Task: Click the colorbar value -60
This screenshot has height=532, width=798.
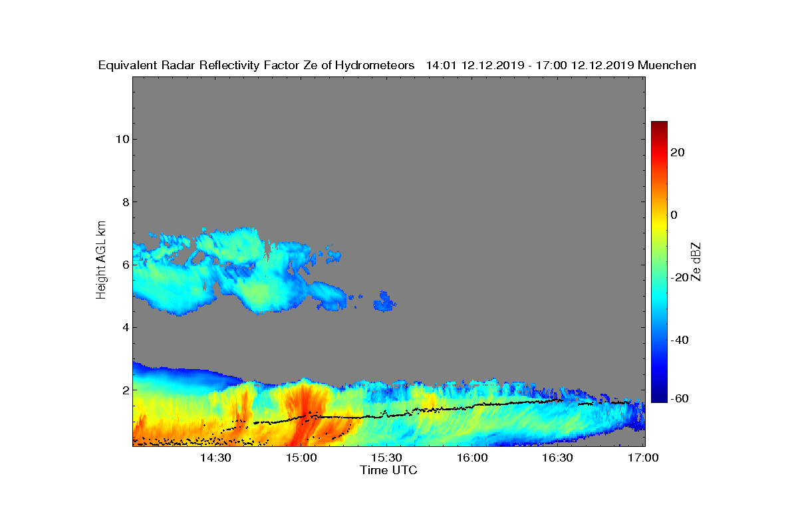Action: coord(680,398)
